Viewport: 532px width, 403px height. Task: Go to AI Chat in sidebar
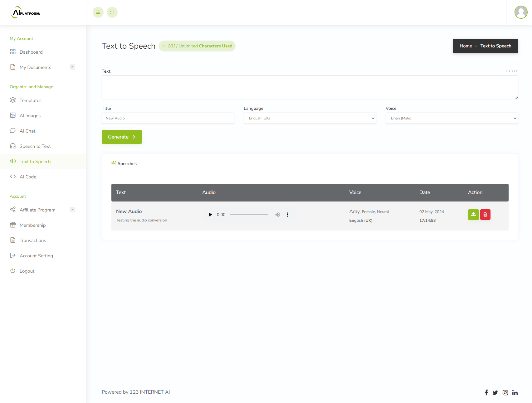pos(27,131)
